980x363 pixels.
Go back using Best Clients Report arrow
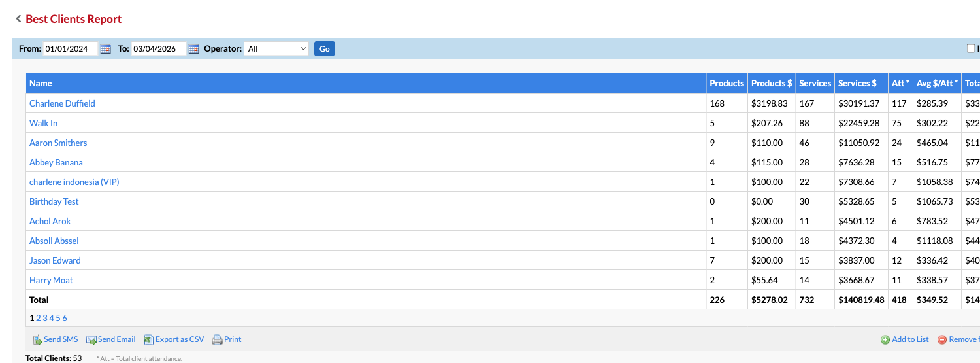click(x=18, y=19)
